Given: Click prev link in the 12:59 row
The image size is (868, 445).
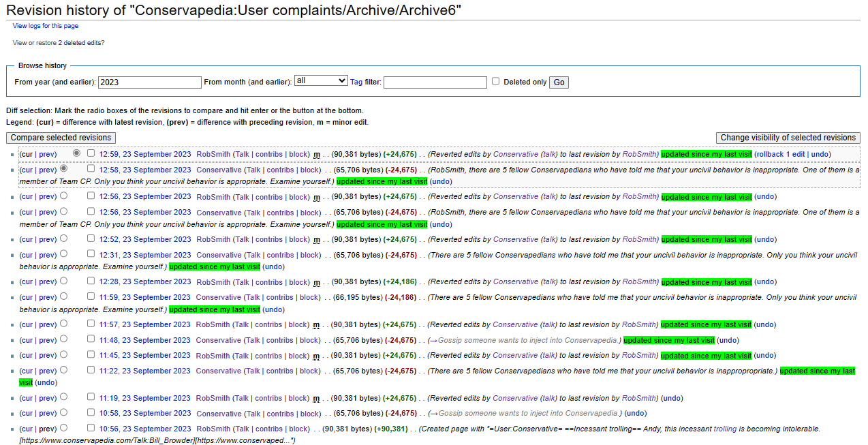Looking at the screenshot, I should click(x=48, y=155).
